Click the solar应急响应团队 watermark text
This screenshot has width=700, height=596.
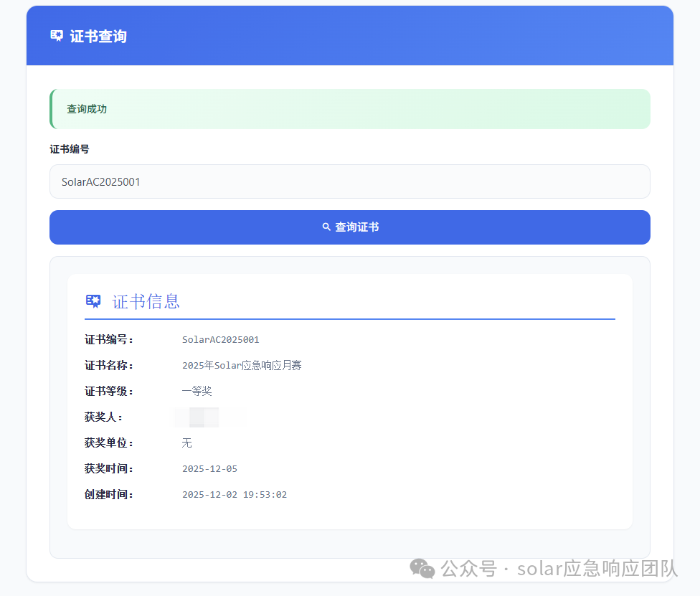597,568
